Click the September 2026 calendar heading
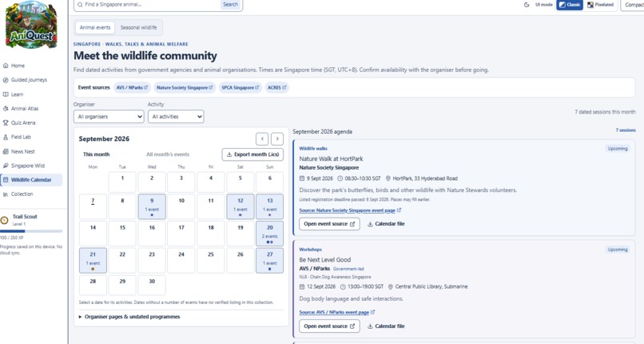 click(x=104, y=139)
